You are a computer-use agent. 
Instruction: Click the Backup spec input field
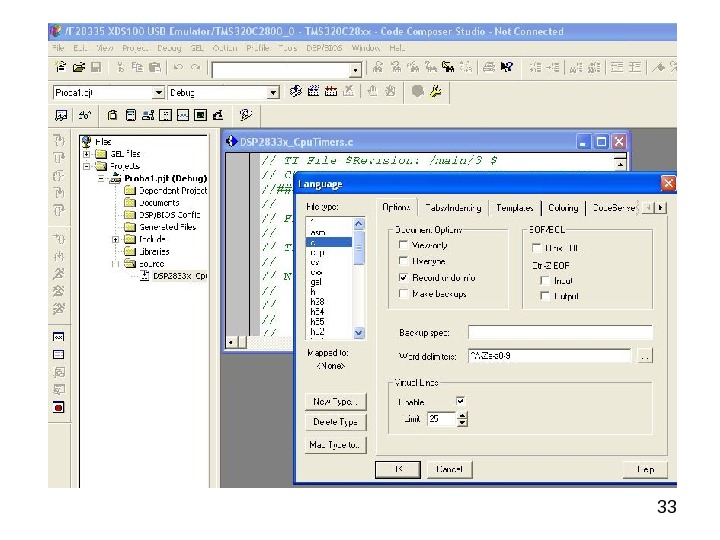click(560, 332)
